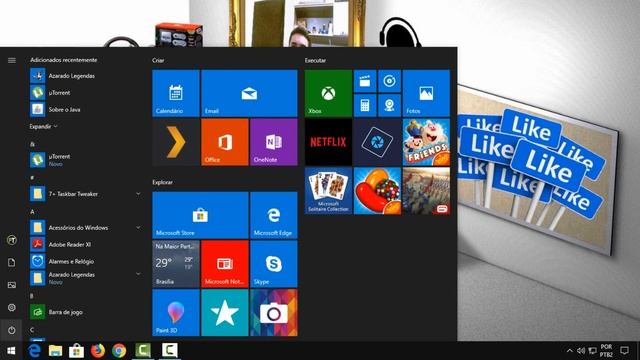This screenshot has height=360, width=640.
Task: Show hidden system tray icons
Action: tap(569, 351)
